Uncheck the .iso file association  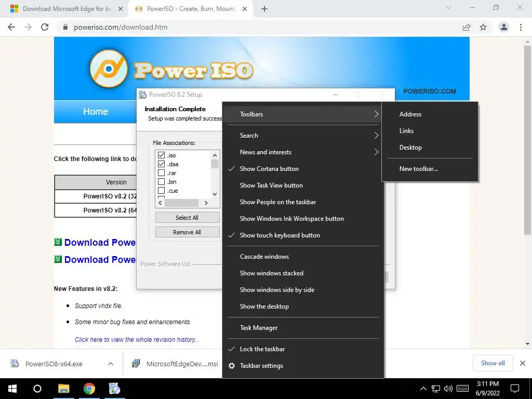(x=162, y=155)
